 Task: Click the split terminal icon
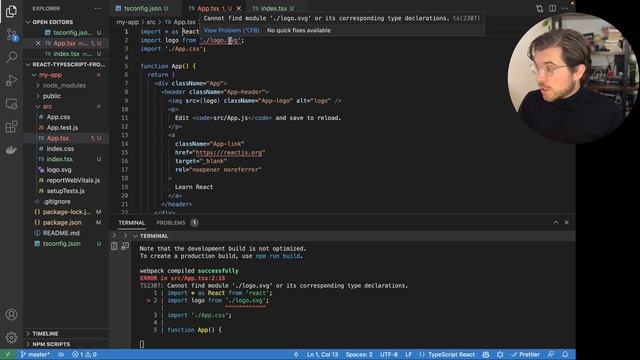click(x=114, y=246)
